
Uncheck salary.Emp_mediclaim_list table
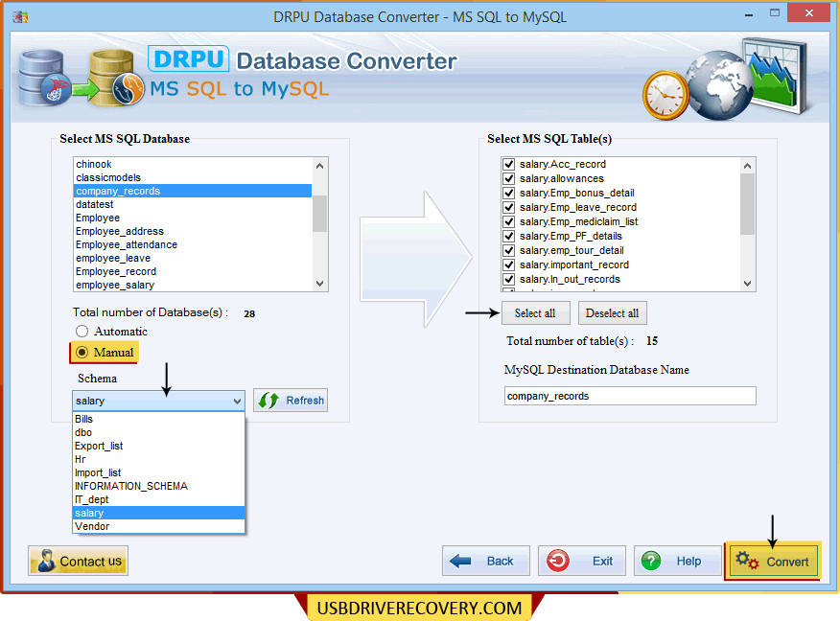(x=508, y=221)
